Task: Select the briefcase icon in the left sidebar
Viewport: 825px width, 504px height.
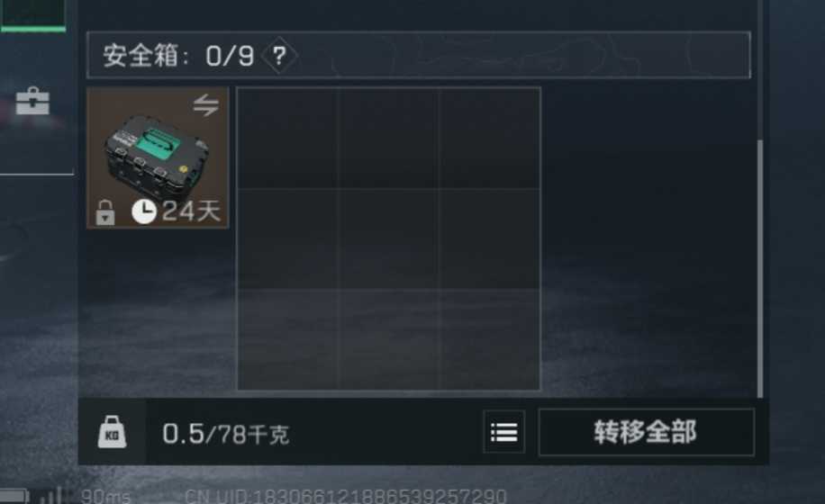Action: pyautogui.click(x=32, y=101)
